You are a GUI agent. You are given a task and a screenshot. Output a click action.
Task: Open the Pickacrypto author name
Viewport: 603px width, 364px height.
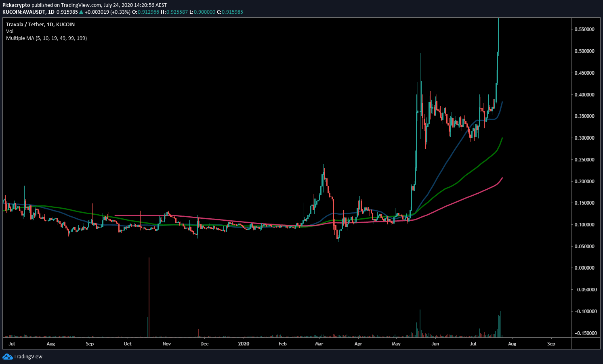pos(16,5)
